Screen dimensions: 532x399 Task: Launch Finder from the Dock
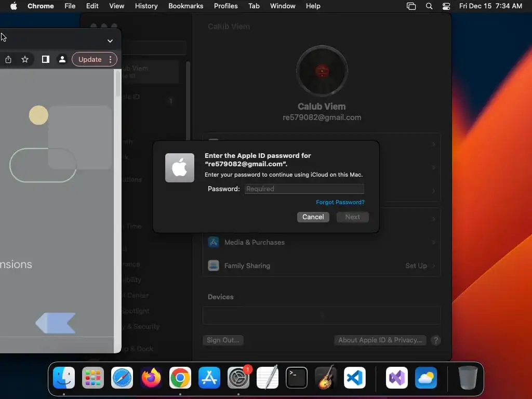coord(64,378)
